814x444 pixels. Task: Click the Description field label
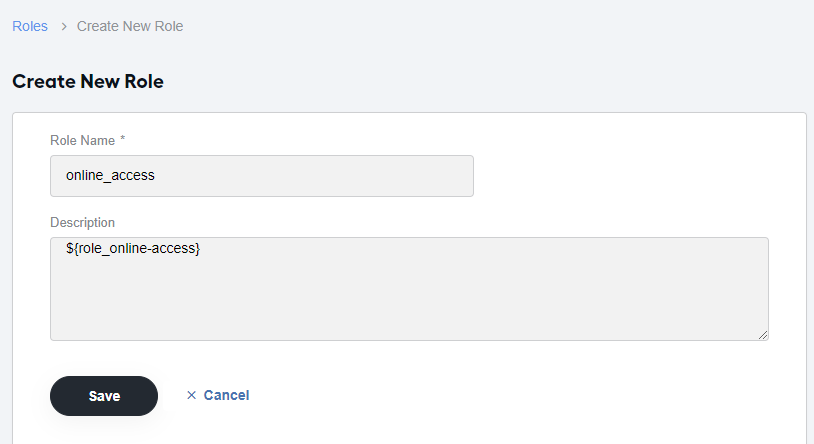(83, 222)
